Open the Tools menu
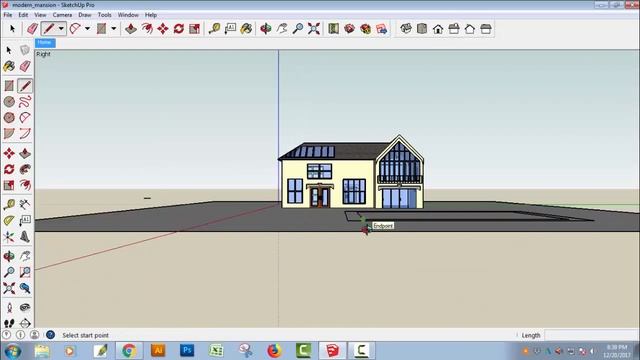This screenshot has height=360, width=640. tap(104, 15)
